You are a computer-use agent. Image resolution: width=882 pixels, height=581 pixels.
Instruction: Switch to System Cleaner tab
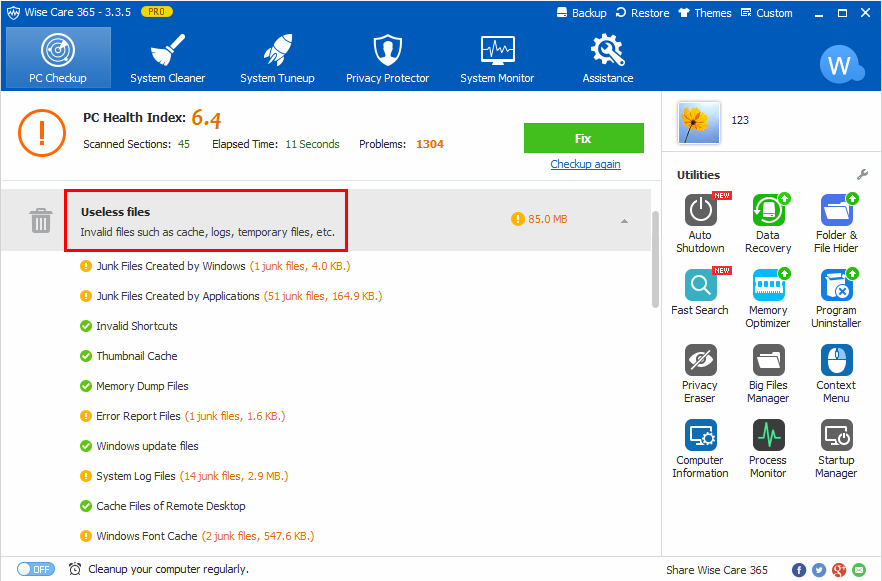pos(168,58)
